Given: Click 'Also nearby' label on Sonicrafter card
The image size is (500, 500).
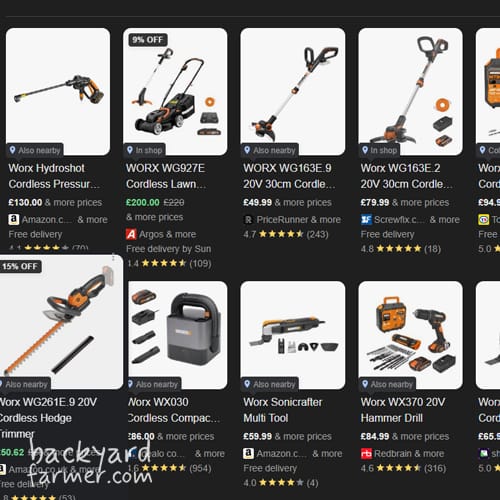Looking at the screenshot, I should (x=274, y=384).
